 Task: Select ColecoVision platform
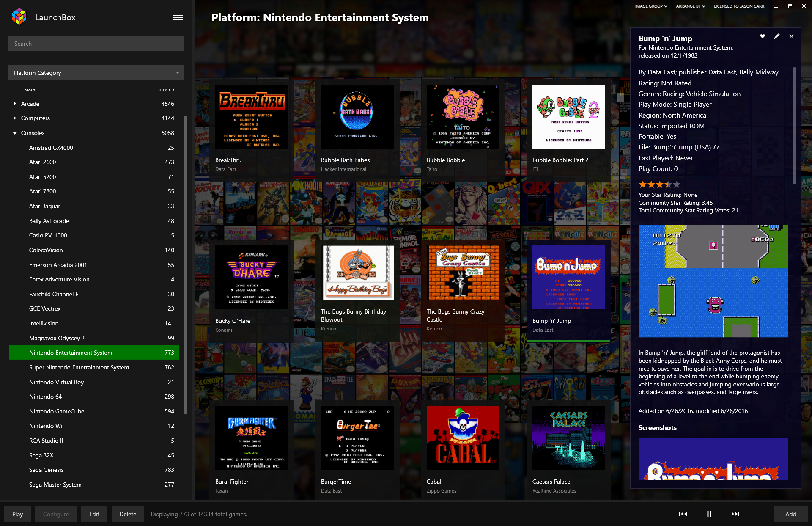coord(94,250)
